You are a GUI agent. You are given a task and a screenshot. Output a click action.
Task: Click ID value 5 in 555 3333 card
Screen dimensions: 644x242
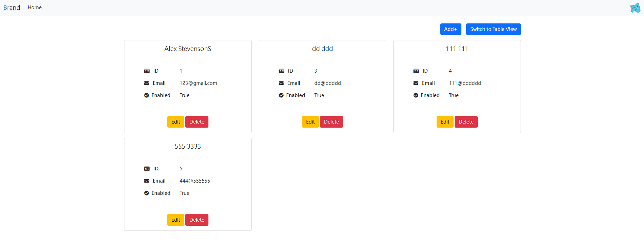click(x=181, y=169)
